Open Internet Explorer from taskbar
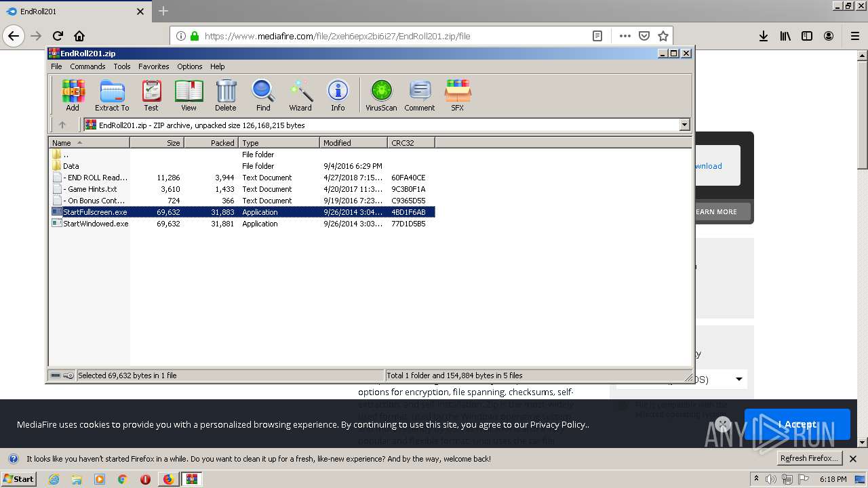 click(x=54, y=479)
